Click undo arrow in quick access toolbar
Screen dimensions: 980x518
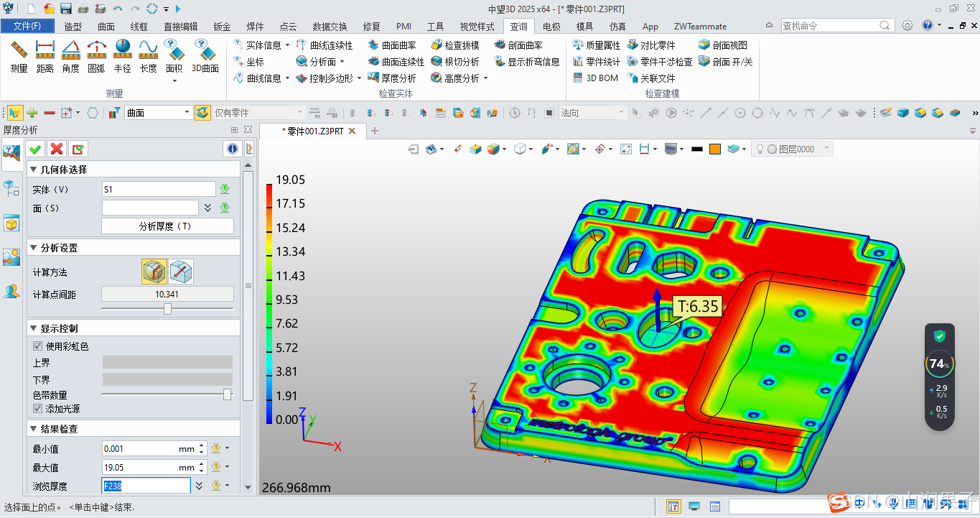(117, 9)
